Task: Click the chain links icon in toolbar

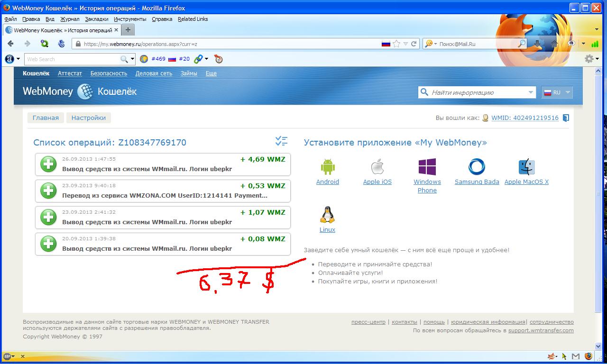Action: pyautogui.click(x=198, y=59)
